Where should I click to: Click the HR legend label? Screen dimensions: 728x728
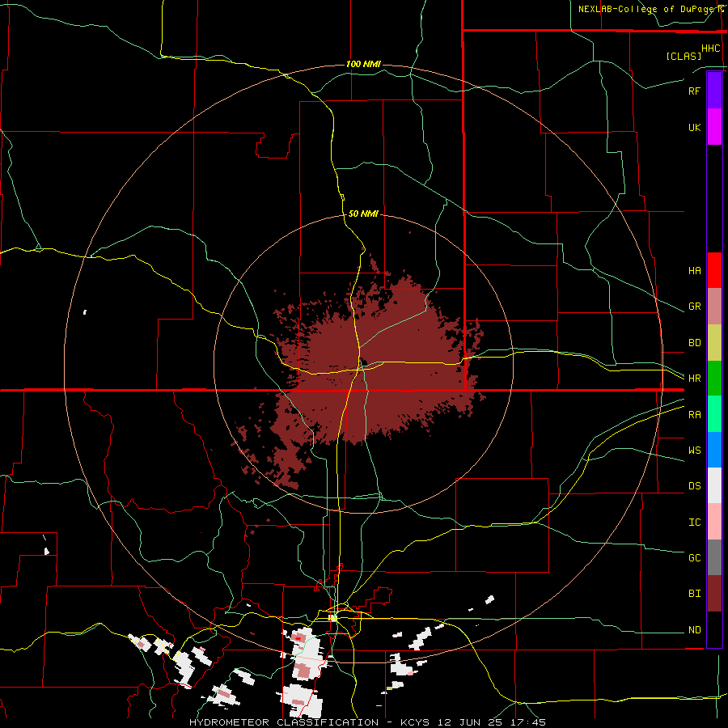pyautogui.click(x=694, y=379)
